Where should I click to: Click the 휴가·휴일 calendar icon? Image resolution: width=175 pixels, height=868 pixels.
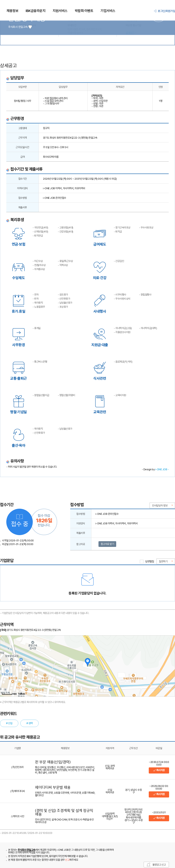19,300
